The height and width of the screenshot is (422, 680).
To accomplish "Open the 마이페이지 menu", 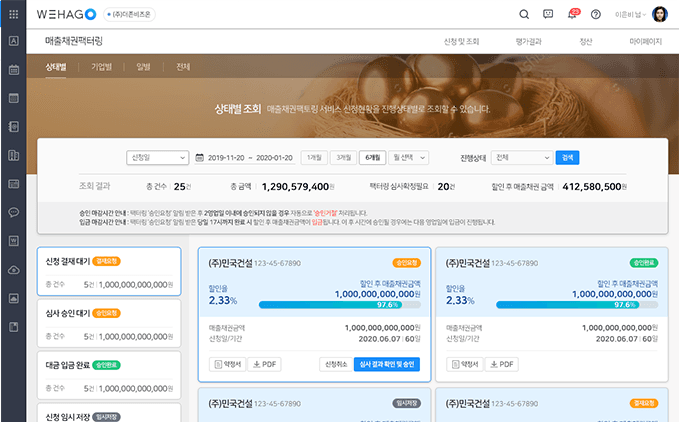I will (646, 42).
